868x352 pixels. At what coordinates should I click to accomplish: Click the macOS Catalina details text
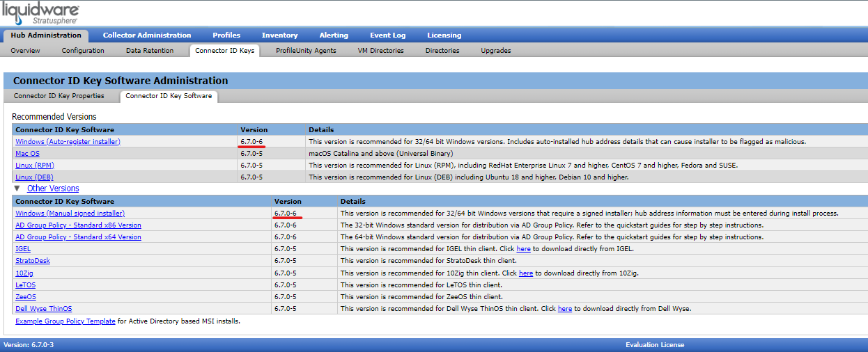click(x=381, y=154)
